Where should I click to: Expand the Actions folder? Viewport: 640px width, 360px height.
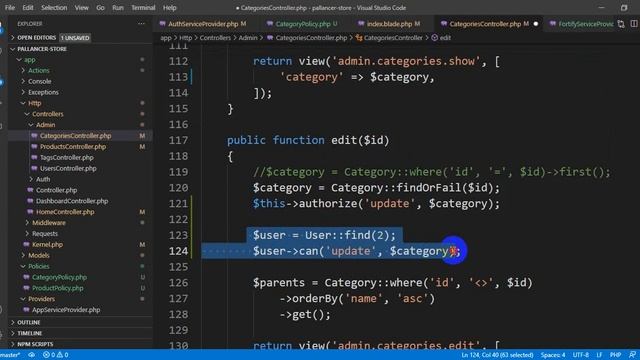pyautogui.click(x=38, y=70)
